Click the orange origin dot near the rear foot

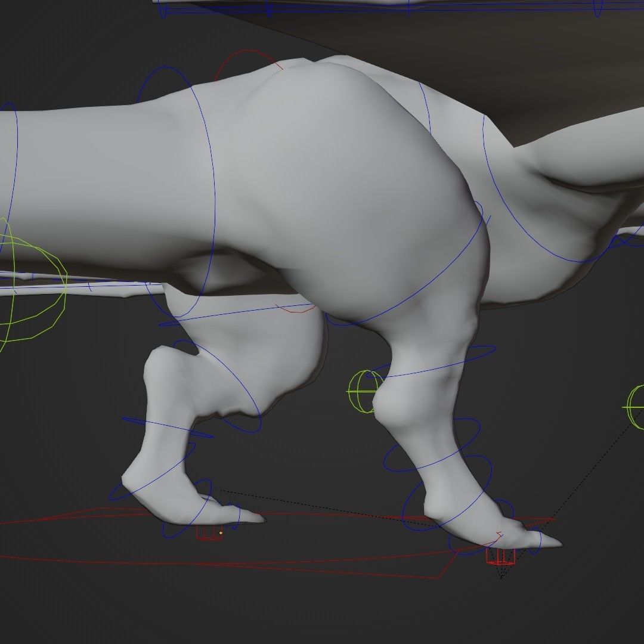pos(221,533)
